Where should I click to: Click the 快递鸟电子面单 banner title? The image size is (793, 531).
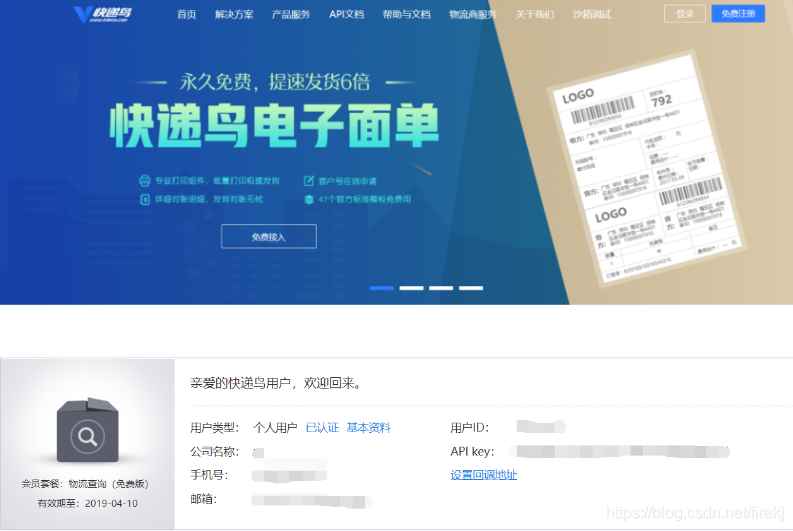(274, 125)
